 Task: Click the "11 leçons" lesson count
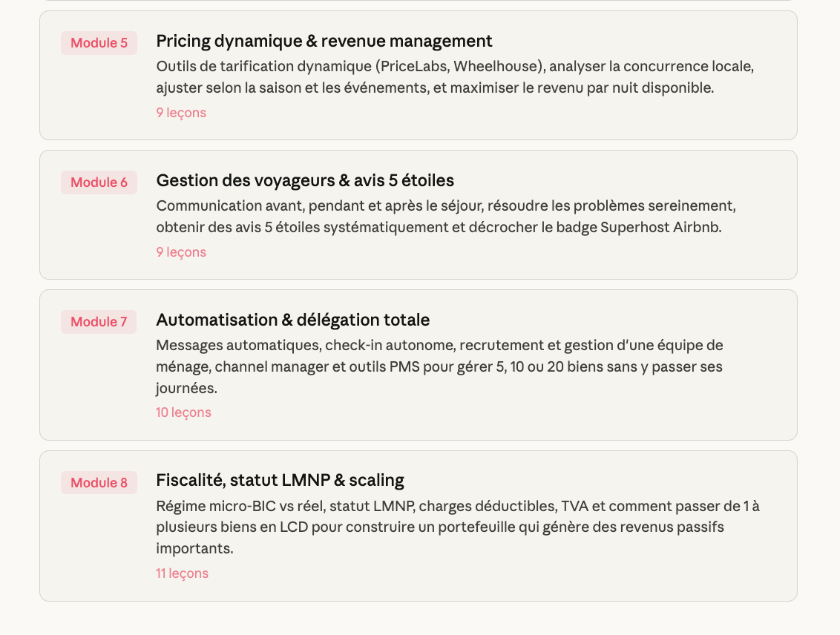pyautogui.click(x=182, y=573)
